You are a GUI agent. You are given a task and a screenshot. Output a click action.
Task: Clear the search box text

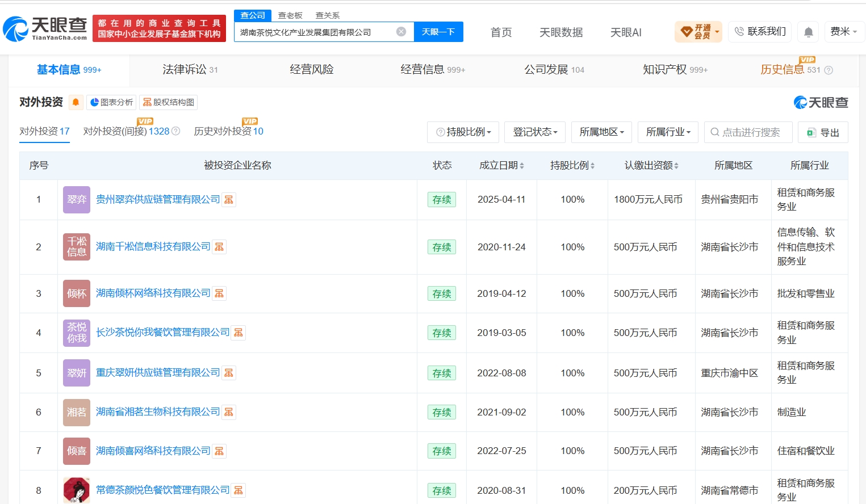(x=401, y=32)
